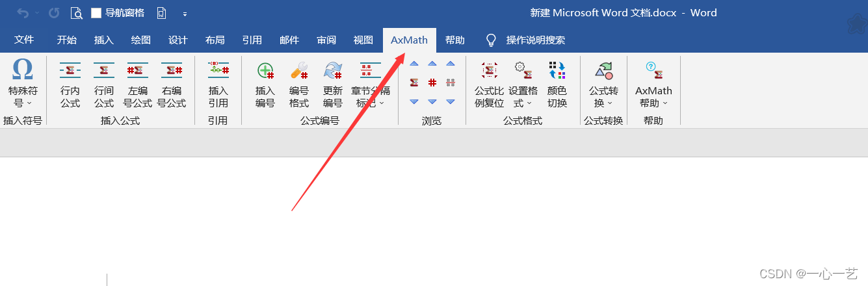Viewport: 868px width, 286px height.
Task: Click the red hash number icon in 浏览 group
Action: 432,83
